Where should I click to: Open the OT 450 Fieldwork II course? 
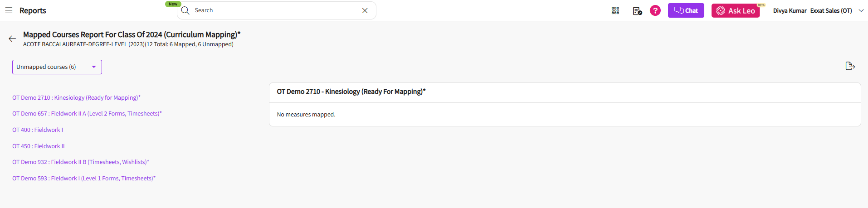pyautogui.click(x=39, y=146)
